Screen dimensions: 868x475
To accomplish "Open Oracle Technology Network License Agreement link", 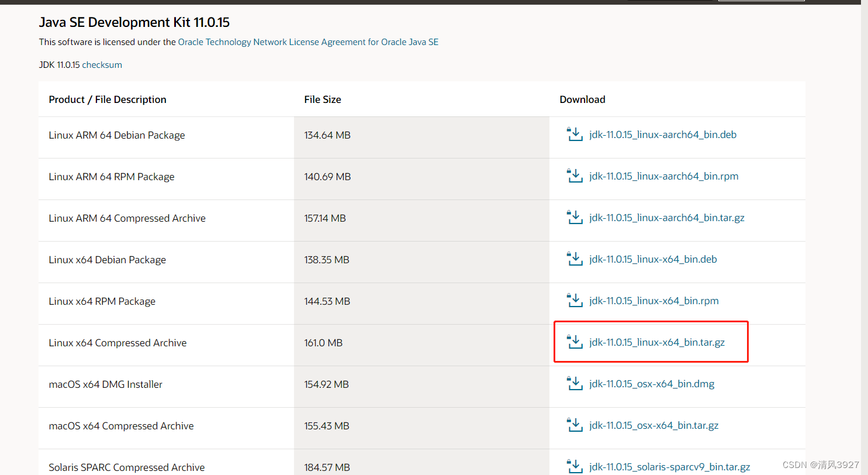I will click(308, 42).
